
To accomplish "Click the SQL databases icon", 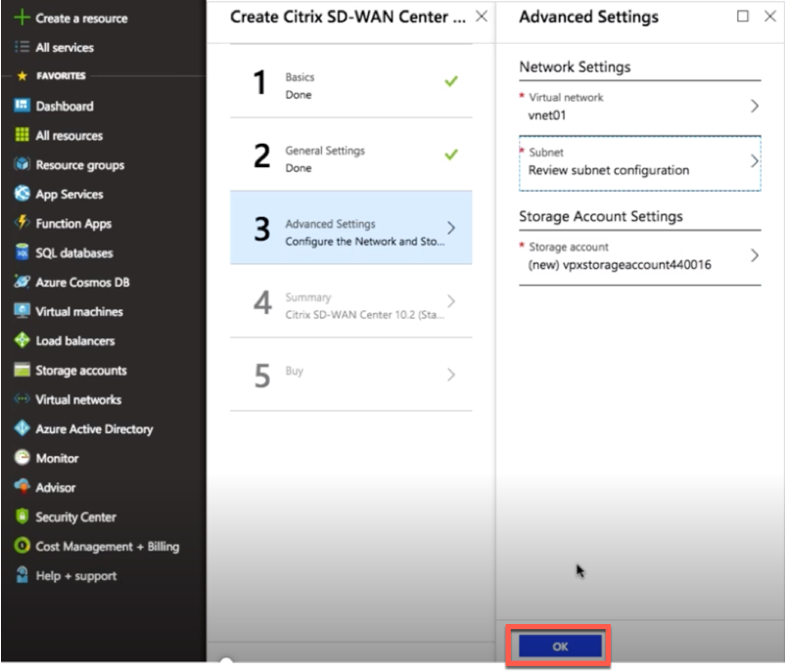I will (23, 252).
